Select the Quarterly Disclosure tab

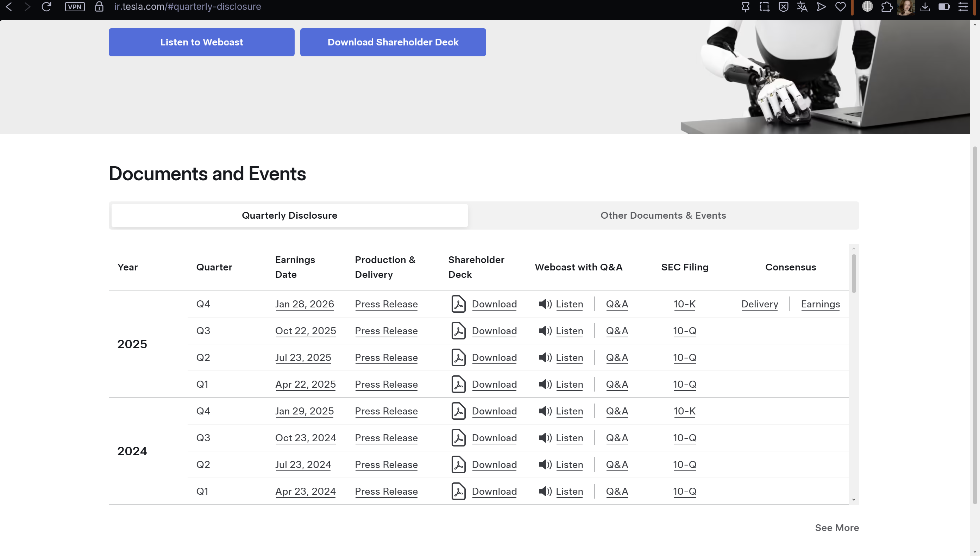tap(289, 215)
